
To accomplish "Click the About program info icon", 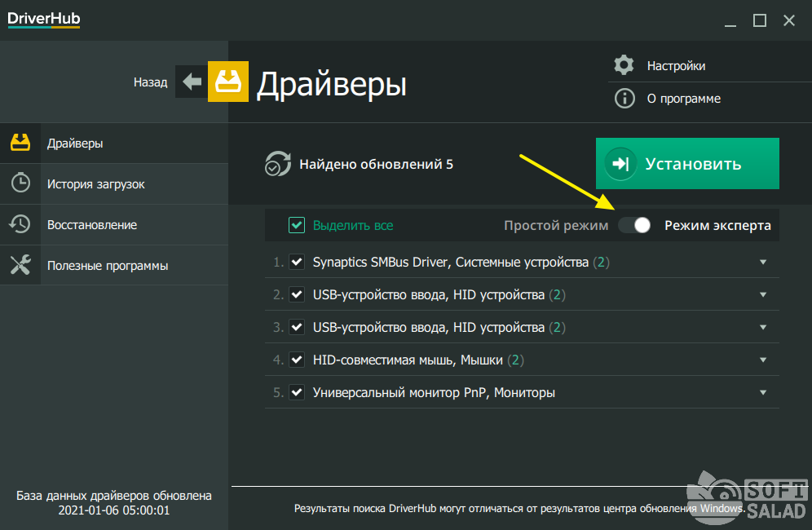I will click(624, 99).
